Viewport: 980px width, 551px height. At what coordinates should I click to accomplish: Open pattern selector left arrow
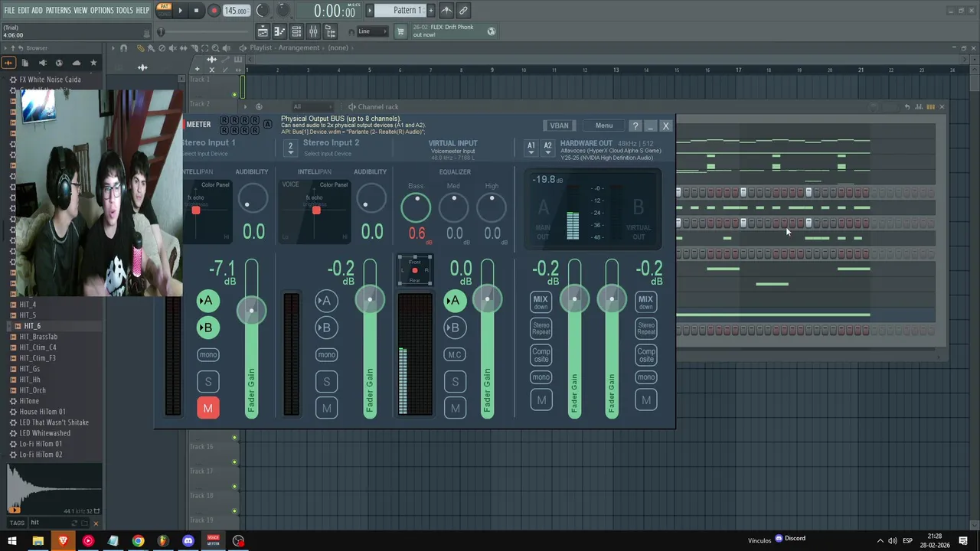click(370, 11)
